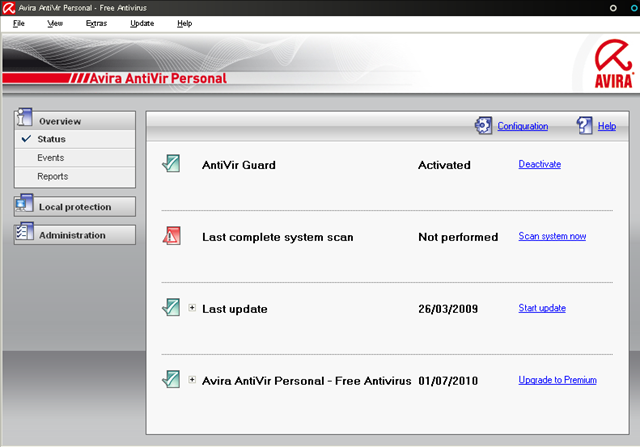The height and width of the screenshot is (447, 640).
Task: Expand the Avira AntiVir Personal license details
Action: pyautogui.click(x=192, y=380)
